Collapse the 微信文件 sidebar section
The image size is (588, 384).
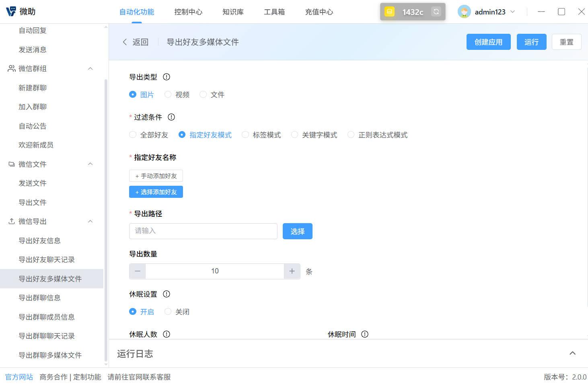(90, 164)
